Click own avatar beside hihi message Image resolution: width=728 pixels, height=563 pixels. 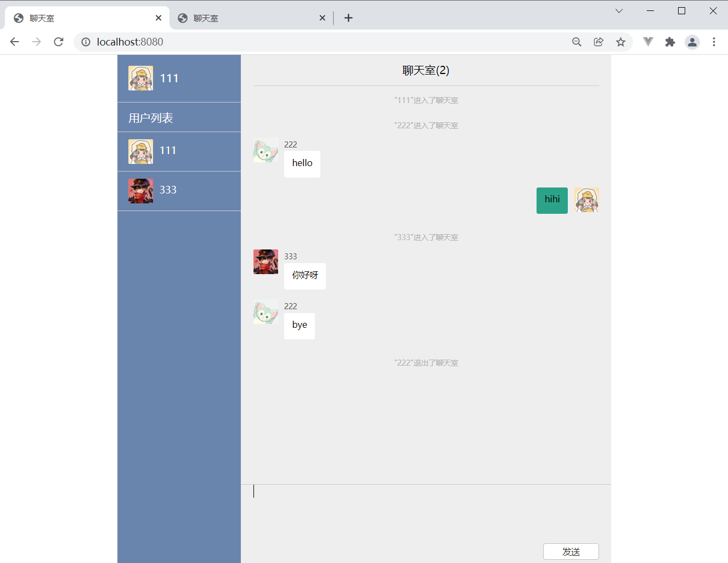[586, 200]
